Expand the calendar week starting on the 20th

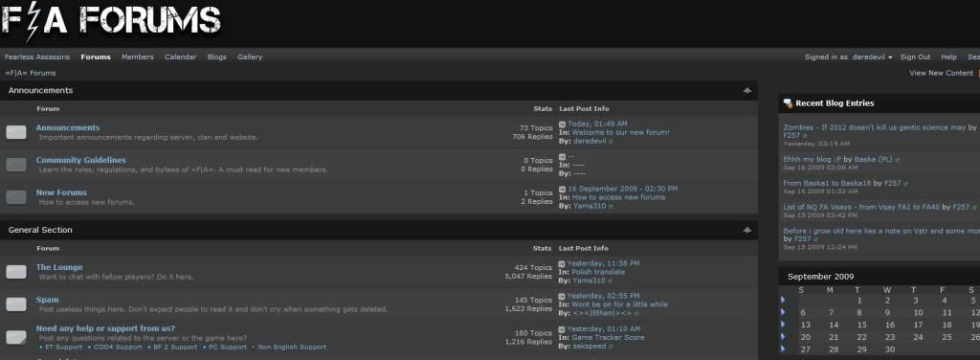783,336
